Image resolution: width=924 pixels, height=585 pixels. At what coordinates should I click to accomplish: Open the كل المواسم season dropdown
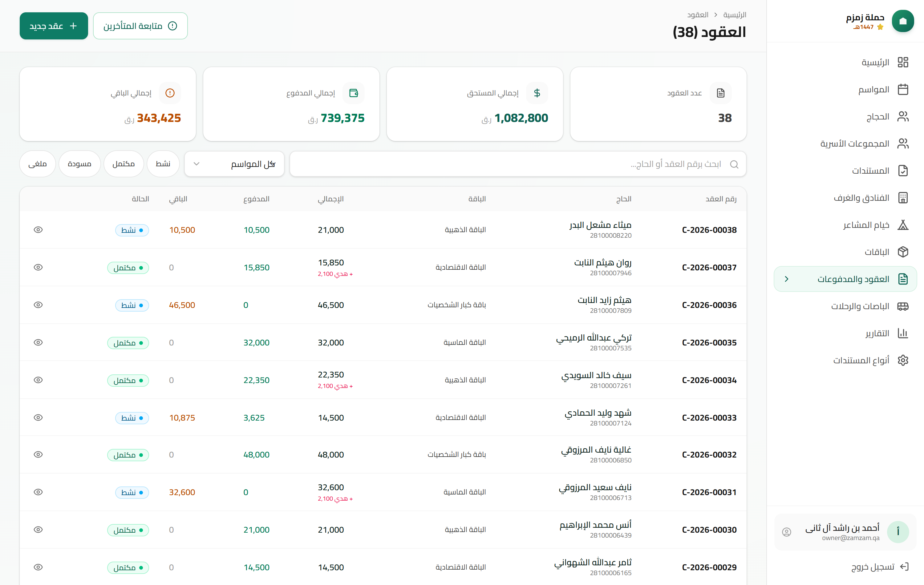click(x=234, y=164)
